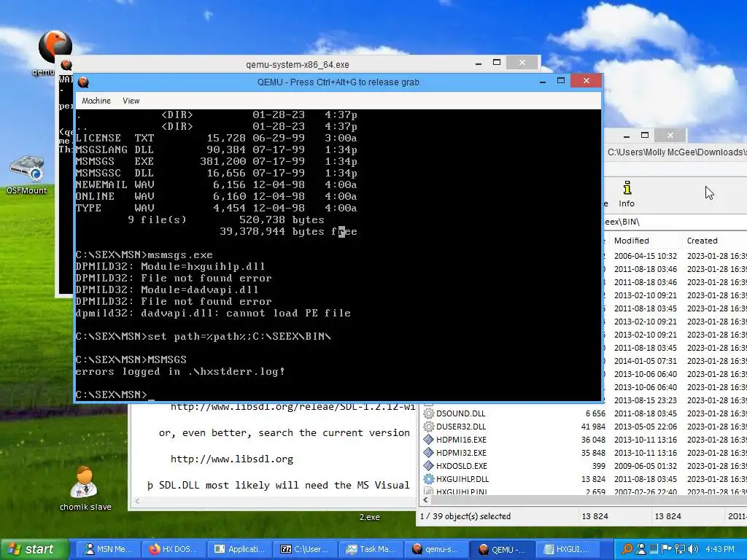Open the Machine menu in QEMU
Screen dimensions: 747x560
coord(96,101)
